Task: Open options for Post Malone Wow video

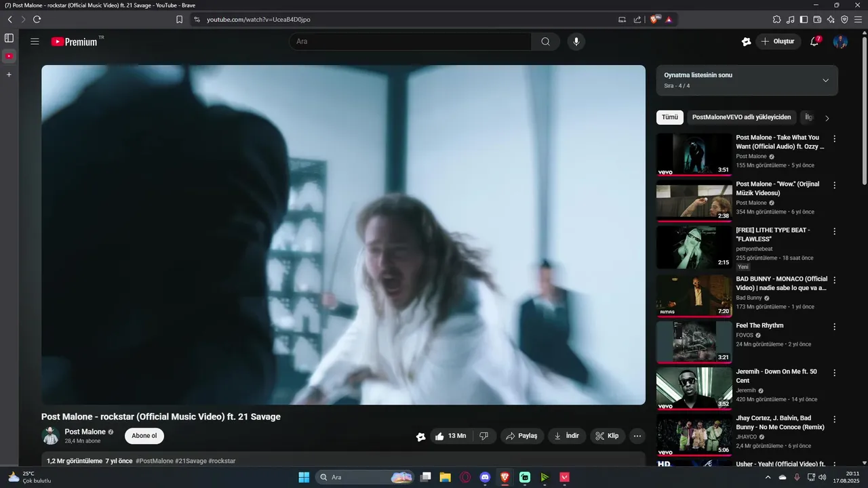Action: coord(834,184)
